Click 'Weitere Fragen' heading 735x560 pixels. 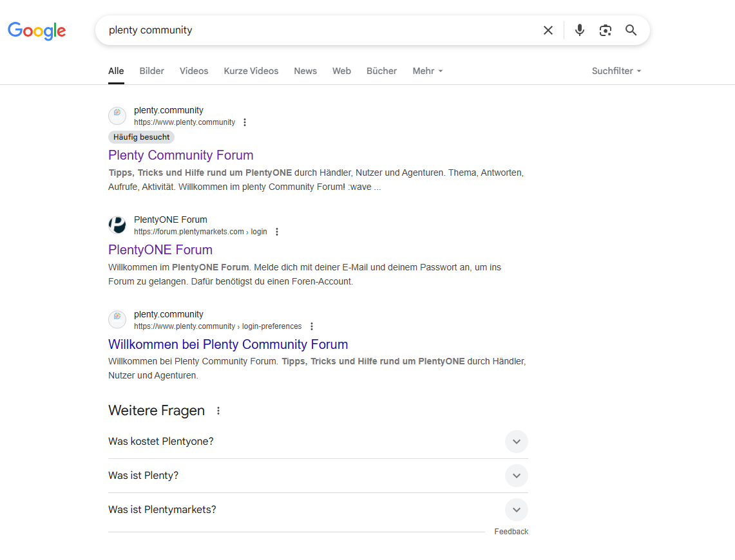pyautogui.click(x=157, y=411)
